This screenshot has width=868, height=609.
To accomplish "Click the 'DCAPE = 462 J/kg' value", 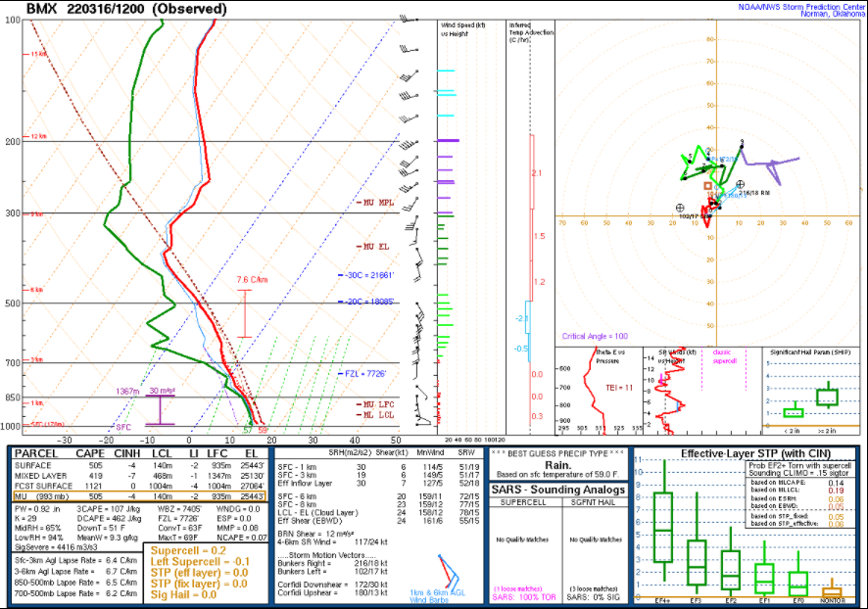I will click(109, 518).
